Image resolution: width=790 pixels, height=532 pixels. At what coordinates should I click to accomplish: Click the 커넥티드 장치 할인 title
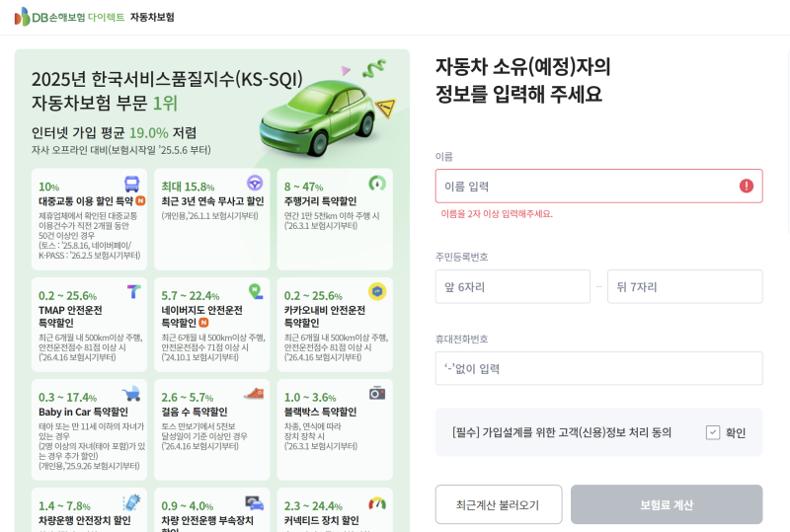click(x=322, y=520)
